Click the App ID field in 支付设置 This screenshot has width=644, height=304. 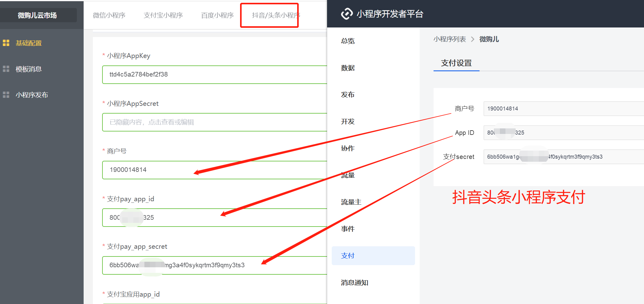pos(564,133)
